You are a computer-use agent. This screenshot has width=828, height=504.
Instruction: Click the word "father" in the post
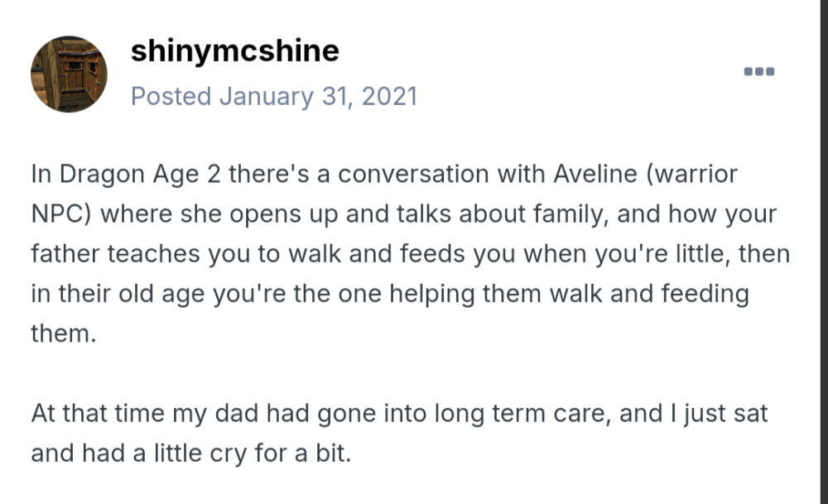[65, 255]
